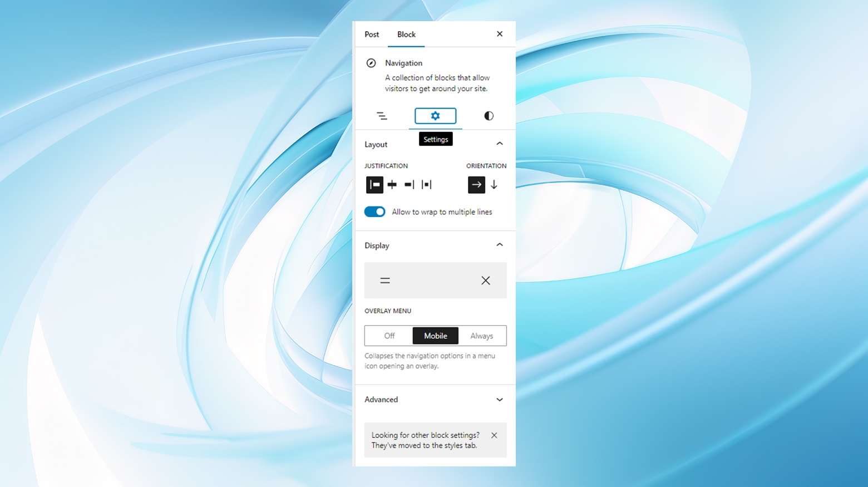
Task: Set orientation to horizontal
Action: click(476, 184)
